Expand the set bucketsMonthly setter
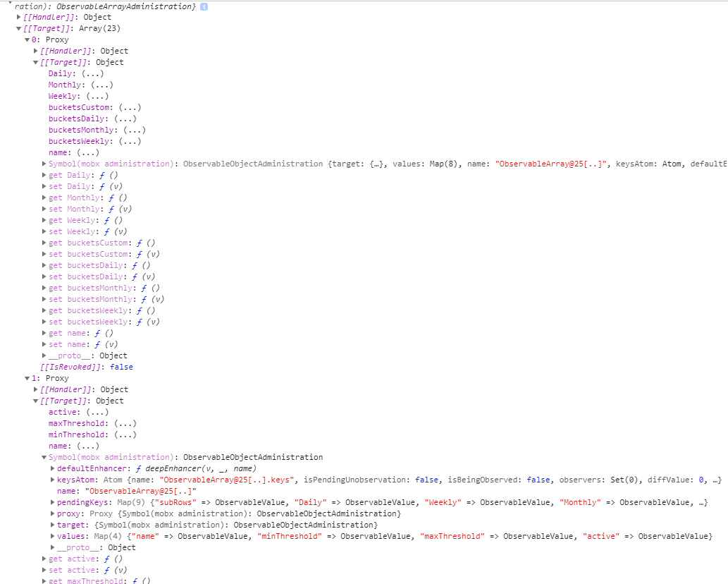The image size is (728, 584). pyautogui.click(x=44, y=299)
